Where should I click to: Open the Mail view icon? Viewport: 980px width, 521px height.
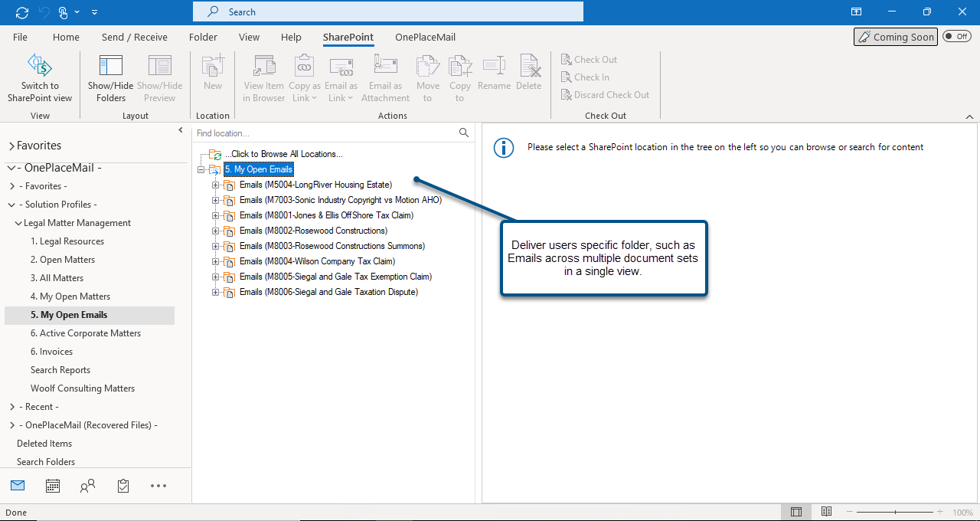[x=18, y=485]
